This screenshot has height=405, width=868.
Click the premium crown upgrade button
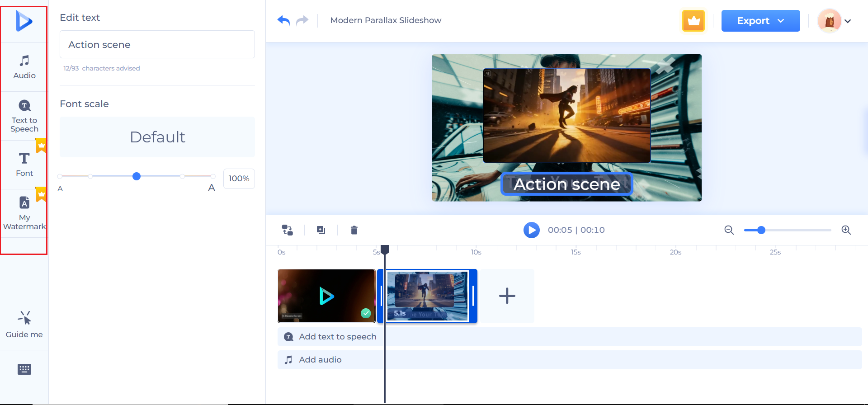point(693,21)
